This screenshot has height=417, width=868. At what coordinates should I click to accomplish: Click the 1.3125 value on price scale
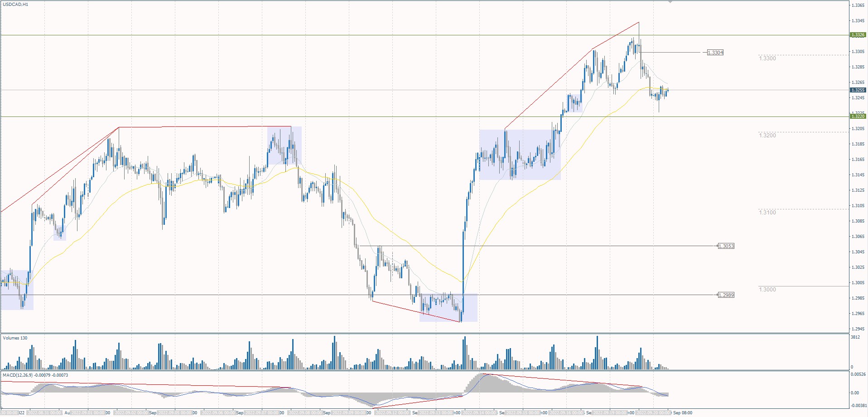click(x=858, y=190)
